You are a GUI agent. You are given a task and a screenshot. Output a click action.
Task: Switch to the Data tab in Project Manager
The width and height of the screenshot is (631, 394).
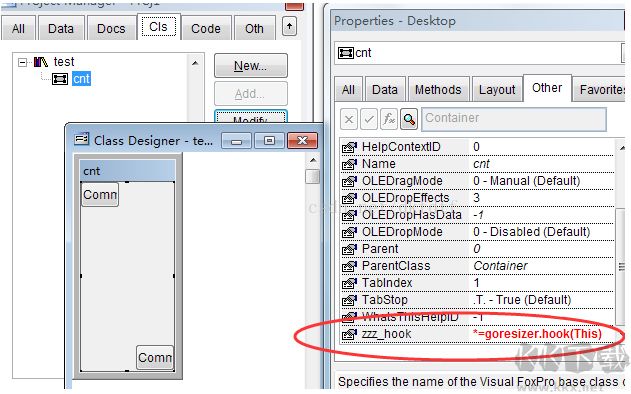[61, 28]
